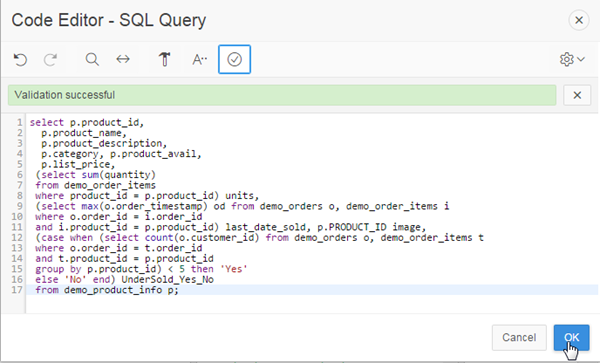Click line 5 'p.list_price,'
600x363 pixels.
[78, 164]
